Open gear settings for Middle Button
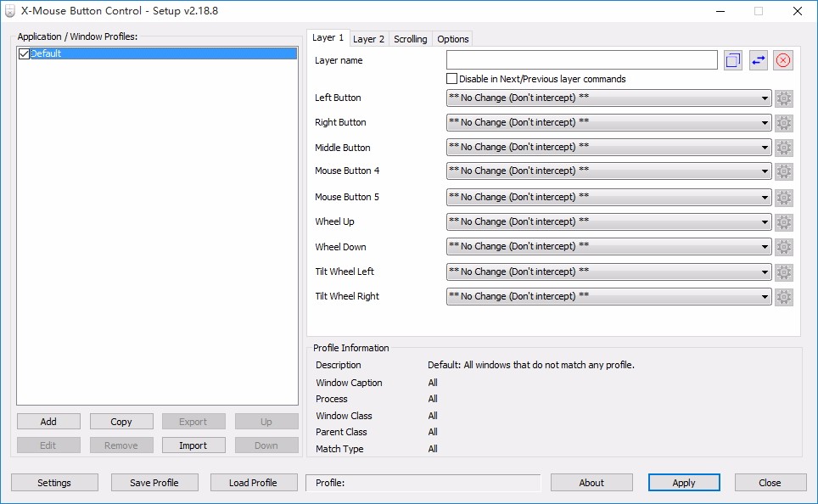The width and height of the screenshot is (818, 504). (783, 148)
